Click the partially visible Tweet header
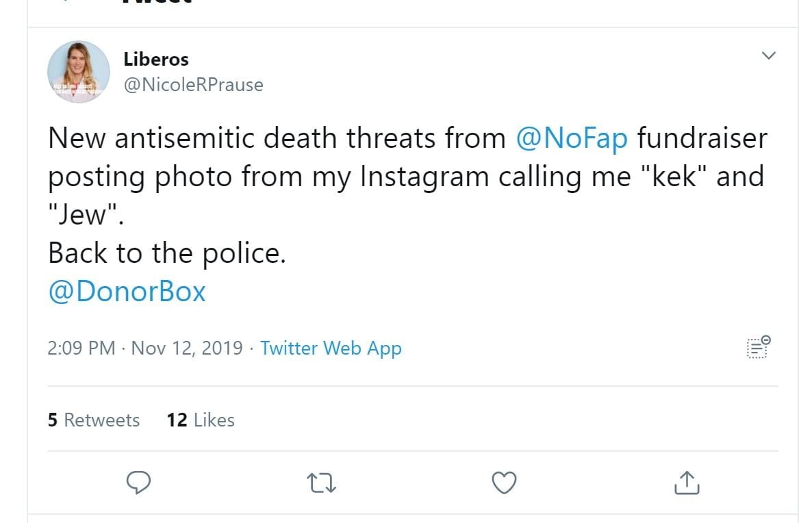 point(157,2)
